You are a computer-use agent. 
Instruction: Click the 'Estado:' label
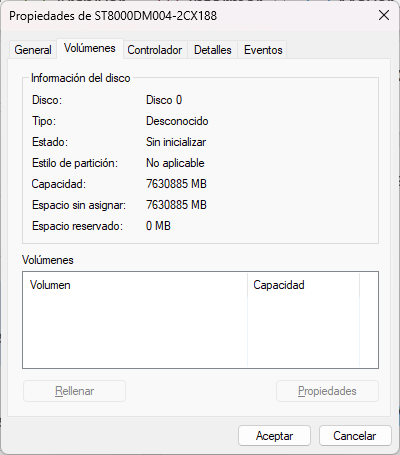pyautogui.click(x=50, y=142)
